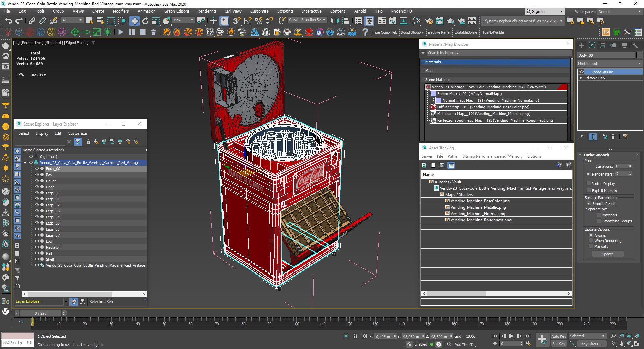
Task: Click the selection lock toggle padlock icon
Action: pos(355,336)
